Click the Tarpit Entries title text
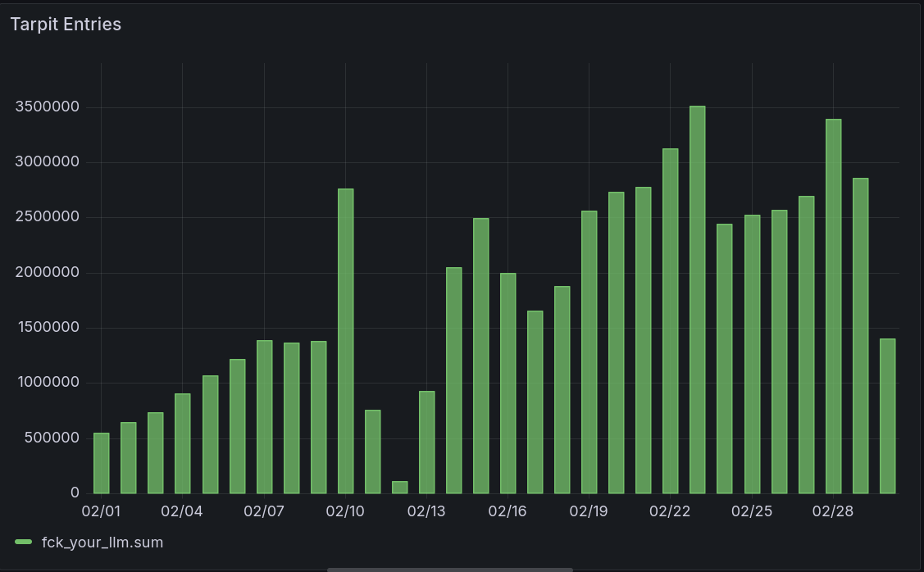924x572 pixels. 65,24
